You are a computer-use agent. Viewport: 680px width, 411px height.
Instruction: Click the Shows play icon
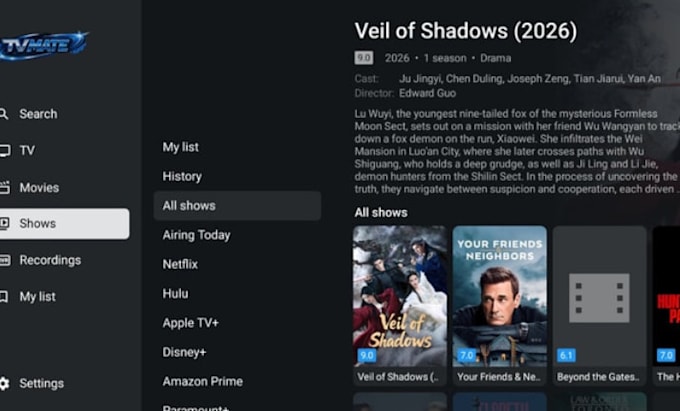coord(4,223)
